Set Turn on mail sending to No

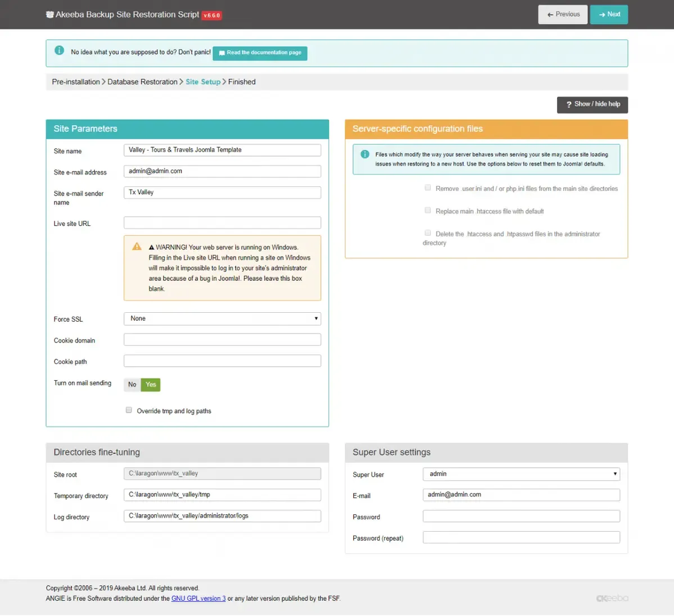pos(132,385)
